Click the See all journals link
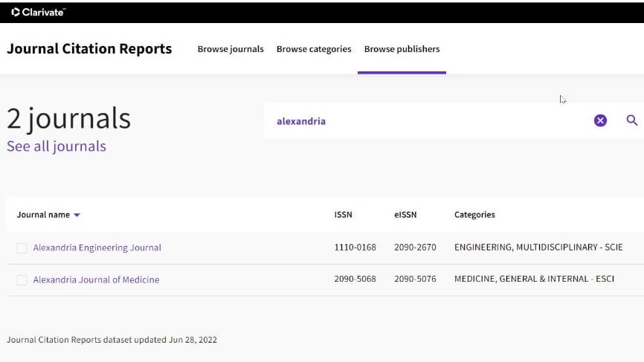Viewport: 644px width, 362px height. pyautogui.click(x=57, y=146)
